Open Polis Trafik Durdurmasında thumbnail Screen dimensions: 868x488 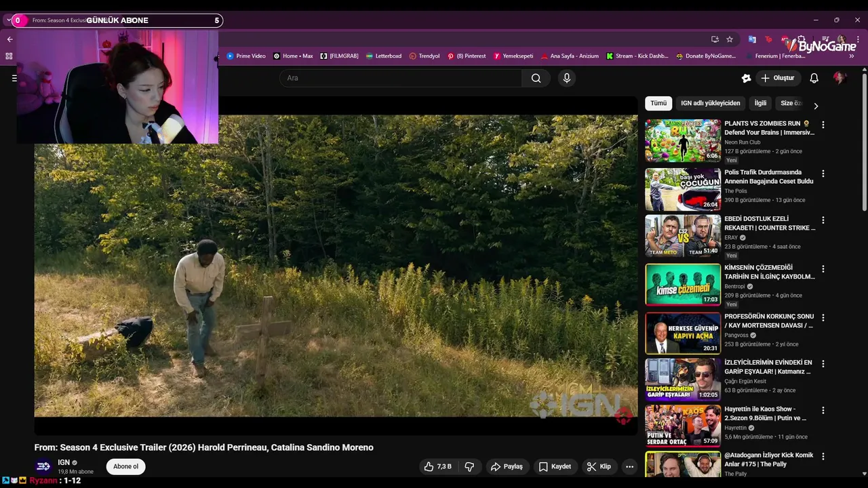(x=683, y=189)
